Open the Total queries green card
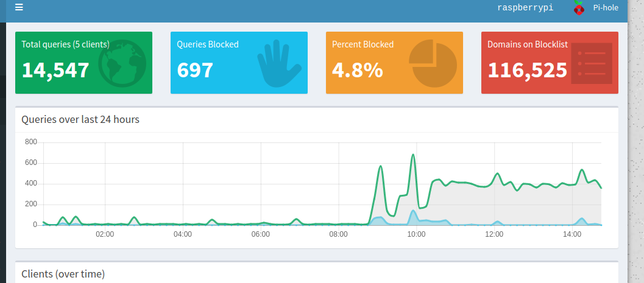Viewport: 644px width, 283px height. click(84, 63)
